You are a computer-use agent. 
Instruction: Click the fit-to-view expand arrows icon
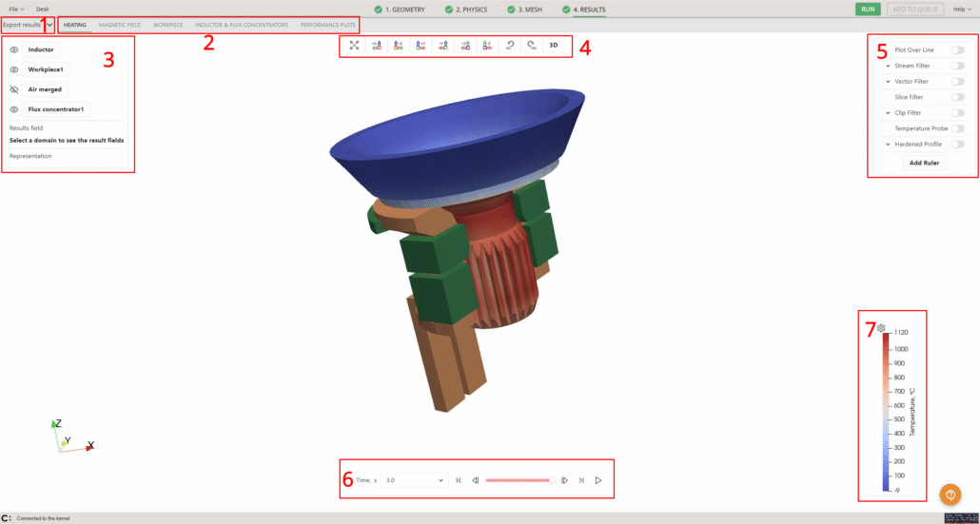click(354, 45)
